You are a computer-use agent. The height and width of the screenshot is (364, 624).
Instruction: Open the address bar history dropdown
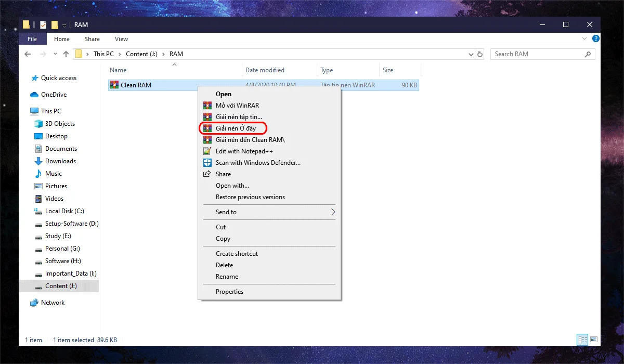(471, 54)
